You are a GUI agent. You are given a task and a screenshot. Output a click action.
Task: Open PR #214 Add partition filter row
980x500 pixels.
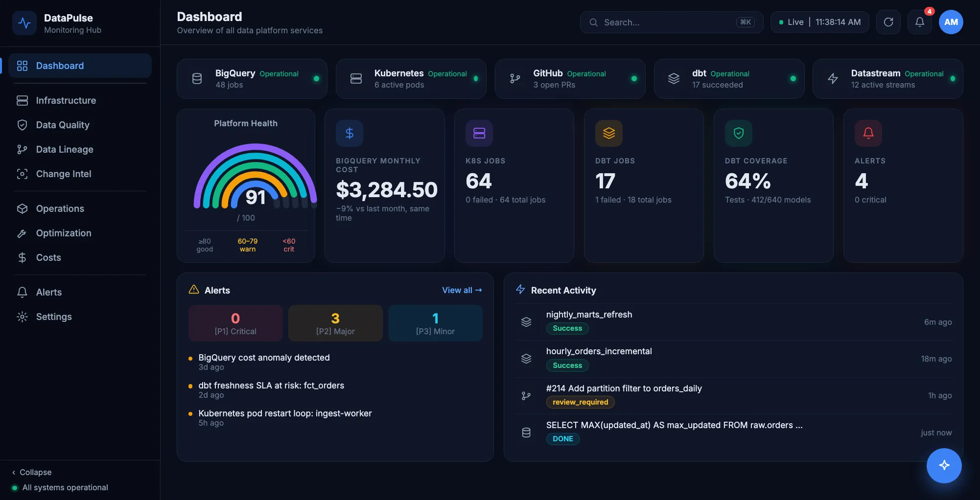click(733, 395)
